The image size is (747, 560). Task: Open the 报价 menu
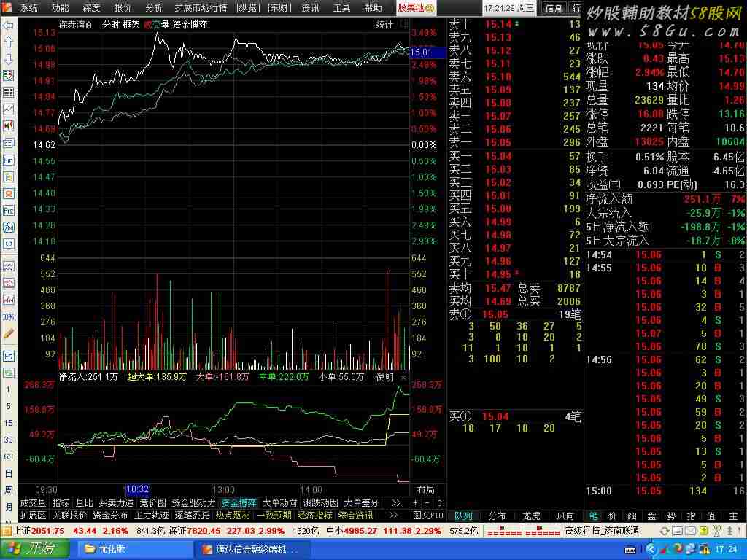click(x=123, y=7)
